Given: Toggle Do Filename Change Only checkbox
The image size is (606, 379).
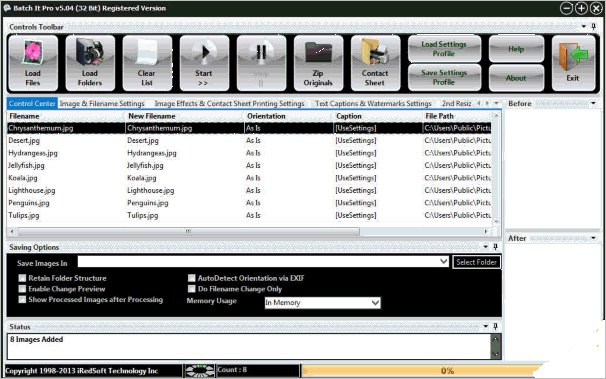Looking at the screenshot, I should (x=192, y=289).
